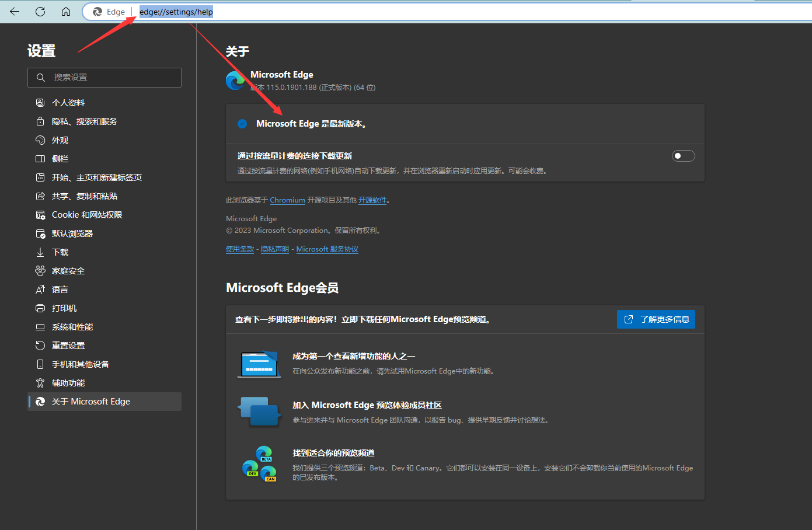The width and height of the screenshot is (812, 530).
Task: Go to 打印机 settings
Action: [x=104, y=308]
